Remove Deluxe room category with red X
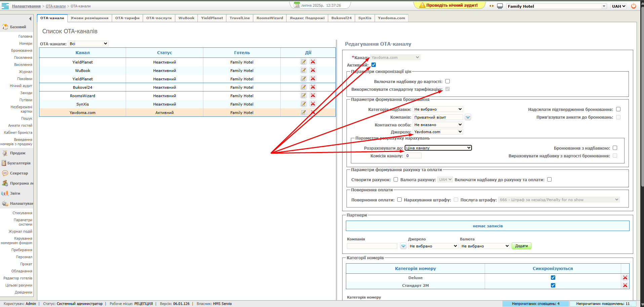Image resolution: width=644 pixels, height=307 pixels. [x=625, y=278]
